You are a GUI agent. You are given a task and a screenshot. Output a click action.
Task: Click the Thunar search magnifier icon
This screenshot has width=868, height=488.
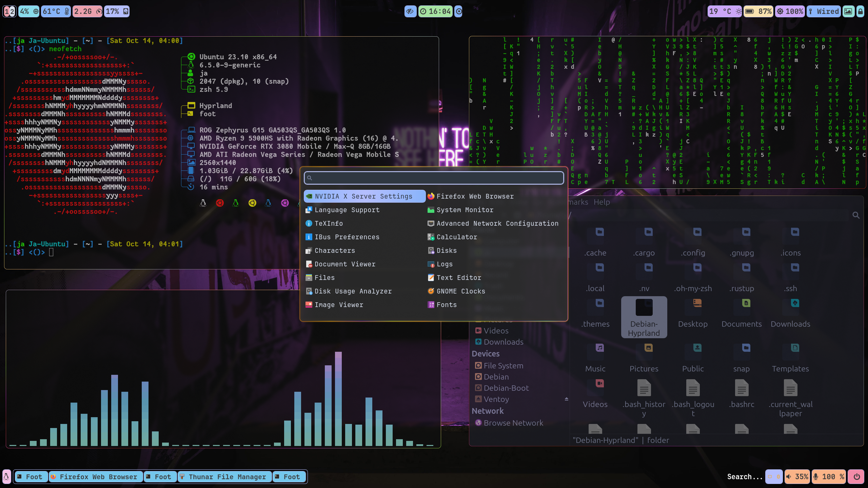[856, 215]
